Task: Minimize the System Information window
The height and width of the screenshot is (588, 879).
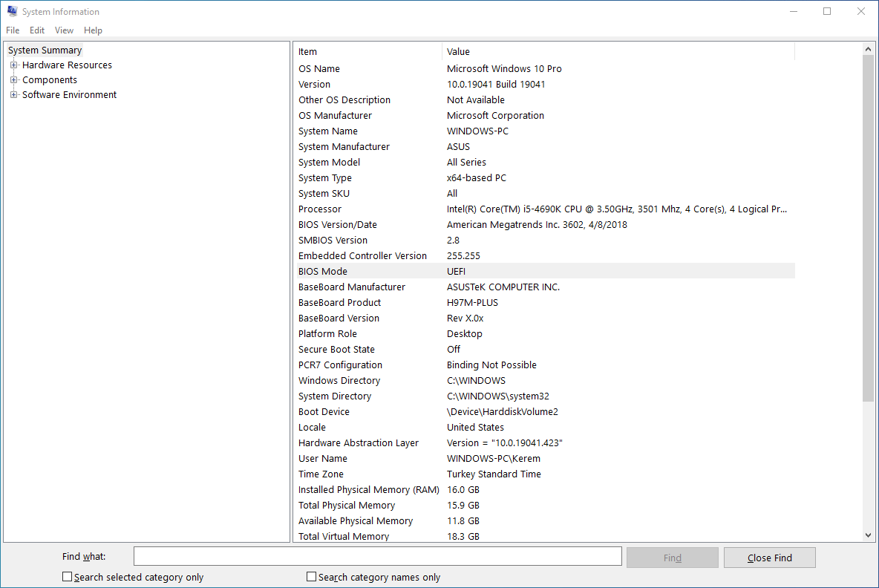Action: tap(793, 11)
